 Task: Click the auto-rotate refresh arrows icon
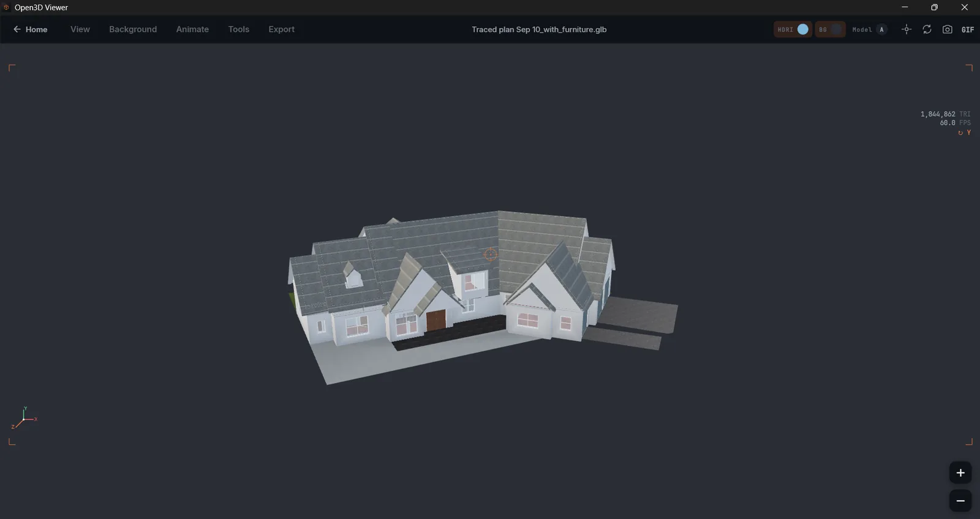click(927, 29)
